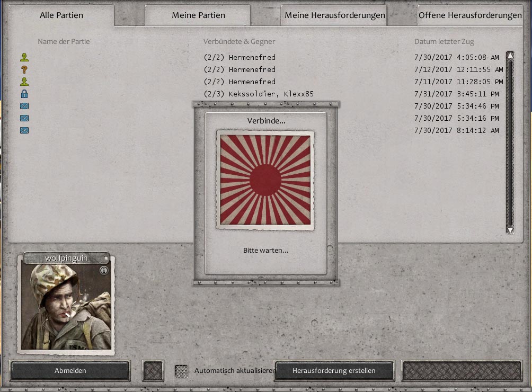Open the Meine Herausforderungen tab
Screen dimensions: 532x392
334,15
